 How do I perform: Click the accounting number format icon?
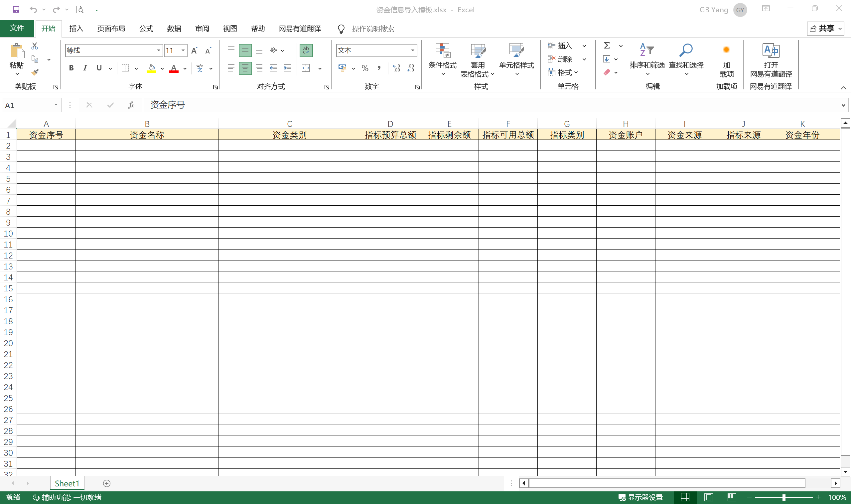coord(343,68)
